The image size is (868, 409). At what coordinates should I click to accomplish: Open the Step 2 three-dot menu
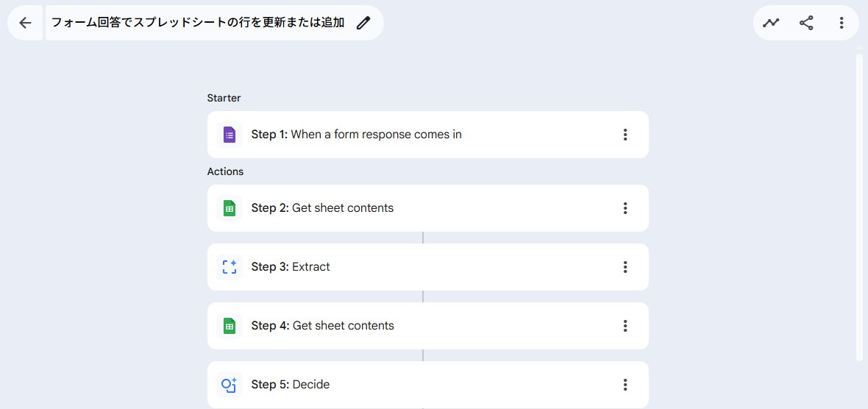[625, 208]
